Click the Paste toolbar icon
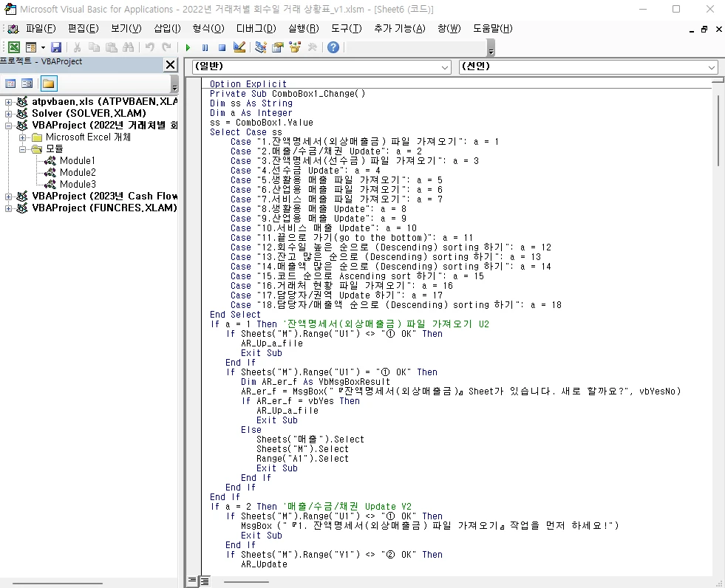Screen dimensions: 725x588 tap(112, 47)
